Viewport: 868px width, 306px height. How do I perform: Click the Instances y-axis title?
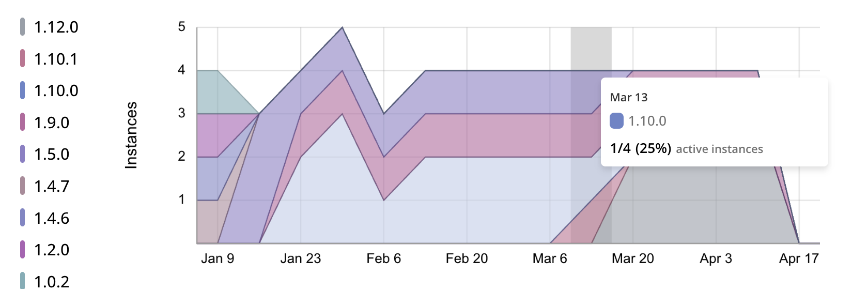pyautogui.click(x=131, y=135)
